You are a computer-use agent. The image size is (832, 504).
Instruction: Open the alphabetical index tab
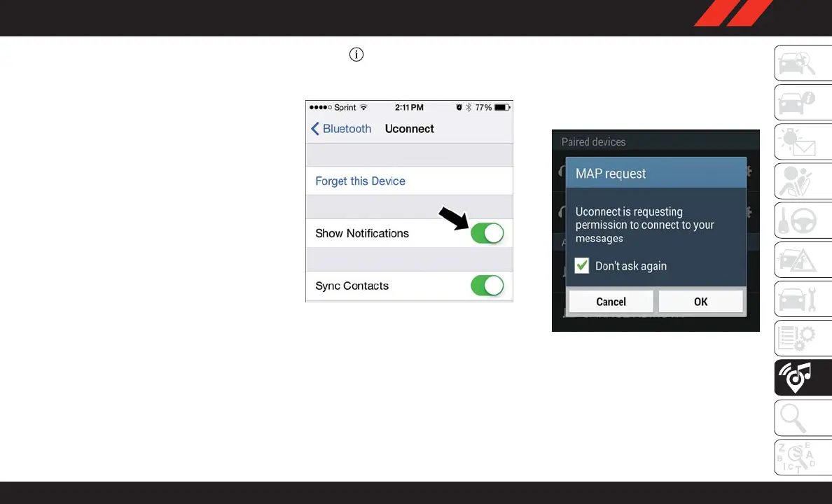(803, 457)
